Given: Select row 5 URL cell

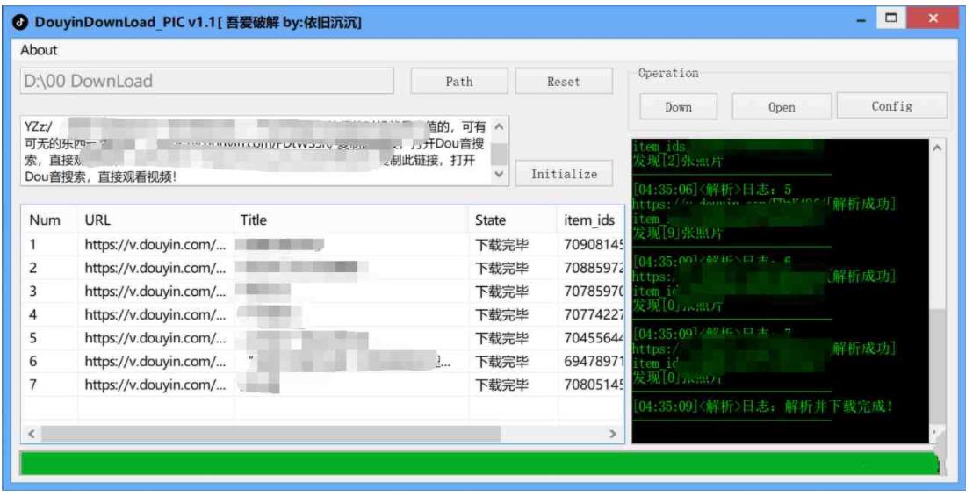Looking at the screenshot, I should click(x=155, y=338).
